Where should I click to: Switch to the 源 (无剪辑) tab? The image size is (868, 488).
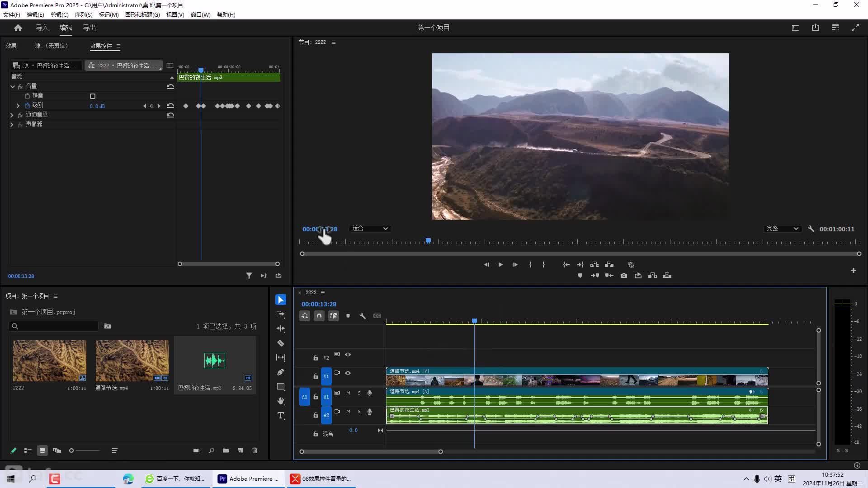pyautogui.click(x=52, y=46)
